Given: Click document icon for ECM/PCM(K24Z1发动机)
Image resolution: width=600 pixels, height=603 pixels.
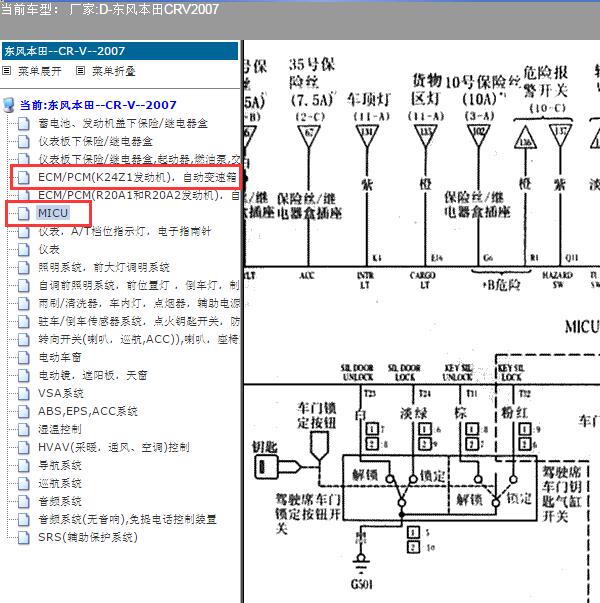Looking at the screenshot, I should [23, 177].
